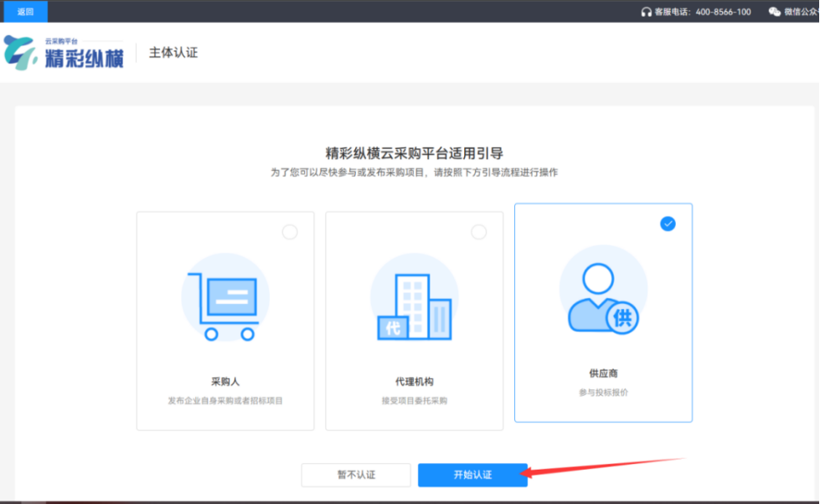This screenshot has height=504, width=820.
Task: Click the 接受项目委托采购 description
Action: [x=414, y=400]
